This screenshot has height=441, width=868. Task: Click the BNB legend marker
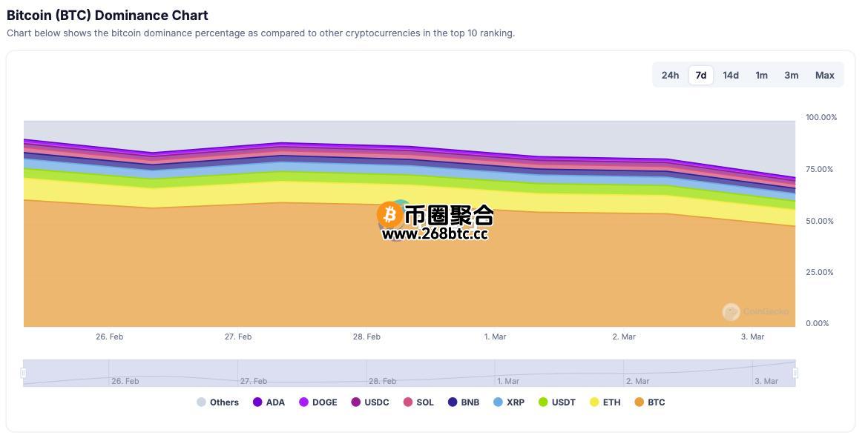pyautogui.click(x=453, y=402)
